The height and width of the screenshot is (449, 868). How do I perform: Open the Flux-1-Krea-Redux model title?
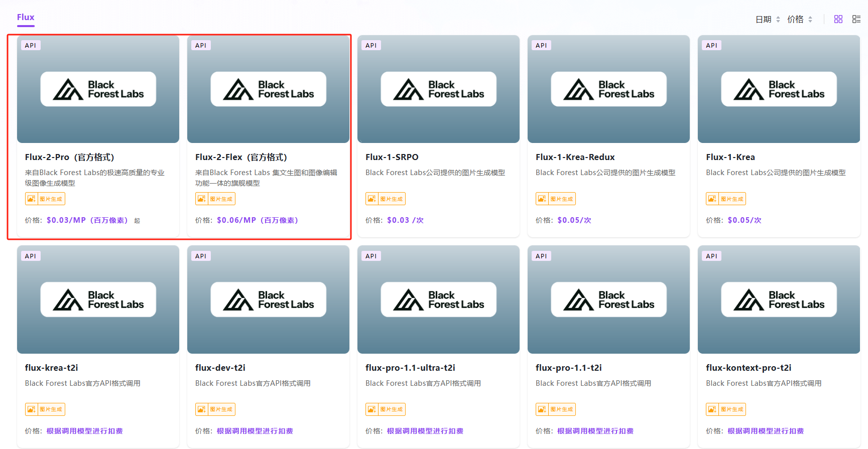coord(575,157)
